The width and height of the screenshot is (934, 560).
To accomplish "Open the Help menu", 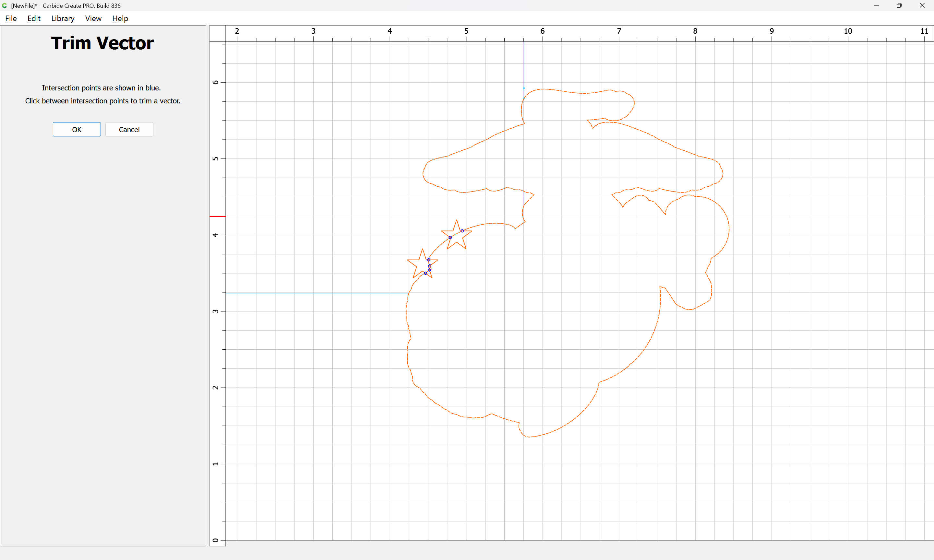I will (120, 18).
